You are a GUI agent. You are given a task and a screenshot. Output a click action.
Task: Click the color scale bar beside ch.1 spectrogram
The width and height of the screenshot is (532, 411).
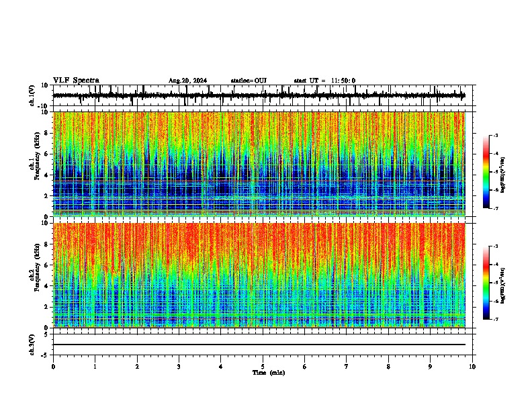tap(486, 172)
